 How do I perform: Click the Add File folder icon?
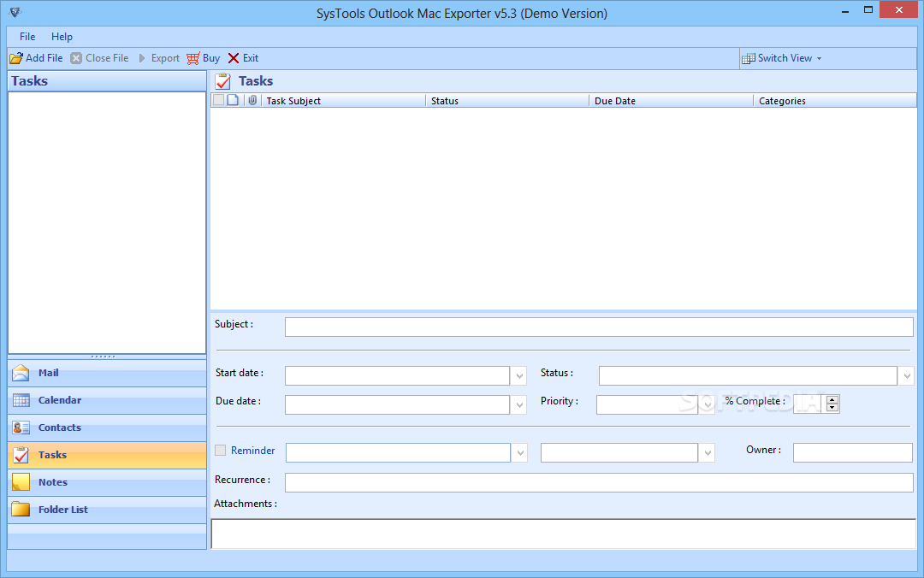(16, 58)
